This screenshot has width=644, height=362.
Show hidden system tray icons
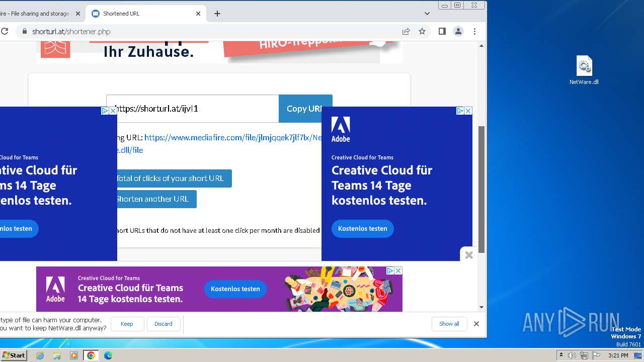pos(561,355)
